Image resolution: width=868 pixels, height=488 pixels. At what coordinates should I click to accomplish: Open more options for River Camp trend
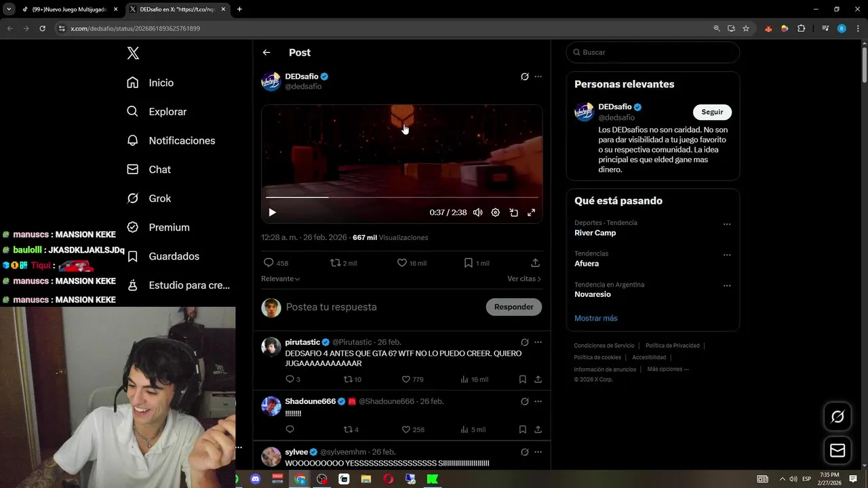(727, 224)
